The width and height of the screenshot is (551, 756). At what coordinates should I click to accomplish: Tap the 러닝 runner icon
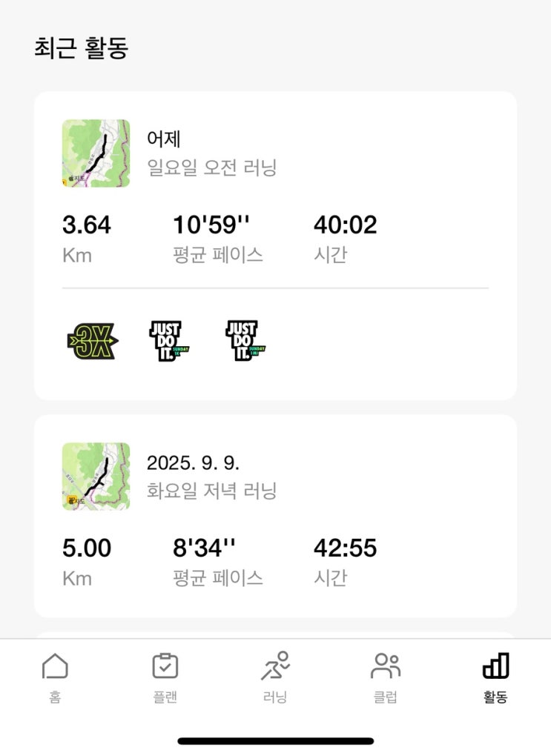[275, 666]
